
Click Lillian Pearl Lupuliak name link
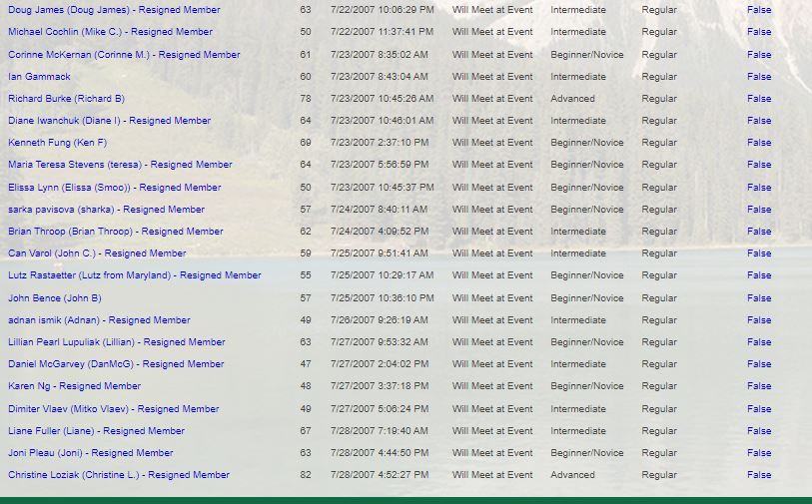point(116,342)
